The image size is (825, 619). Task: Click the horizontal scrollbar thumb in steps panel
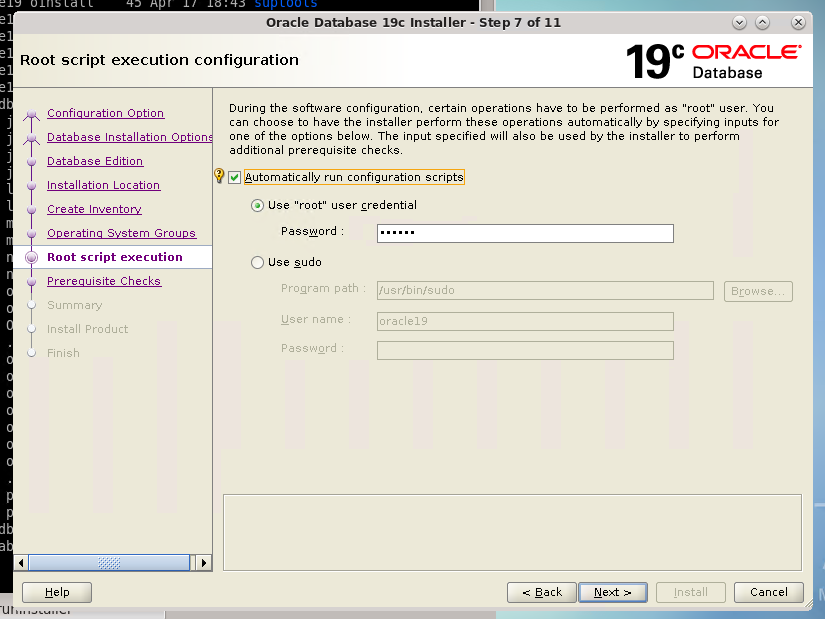point(109,563)
